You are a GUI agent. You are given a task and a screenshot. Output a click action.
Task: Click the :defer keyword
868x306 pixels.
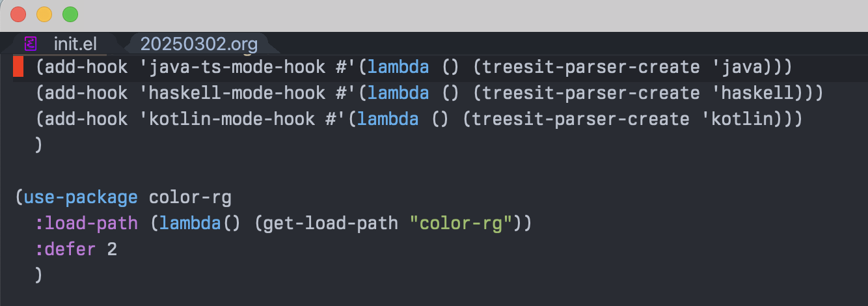click(65, 249)
